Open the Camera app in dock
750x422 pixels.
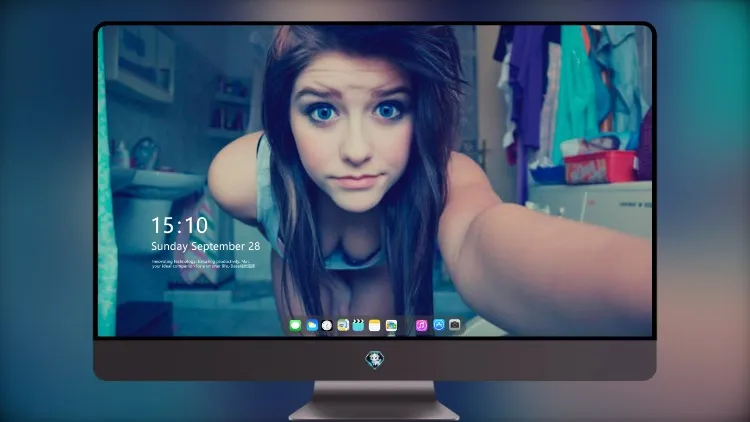pos(455,325)
